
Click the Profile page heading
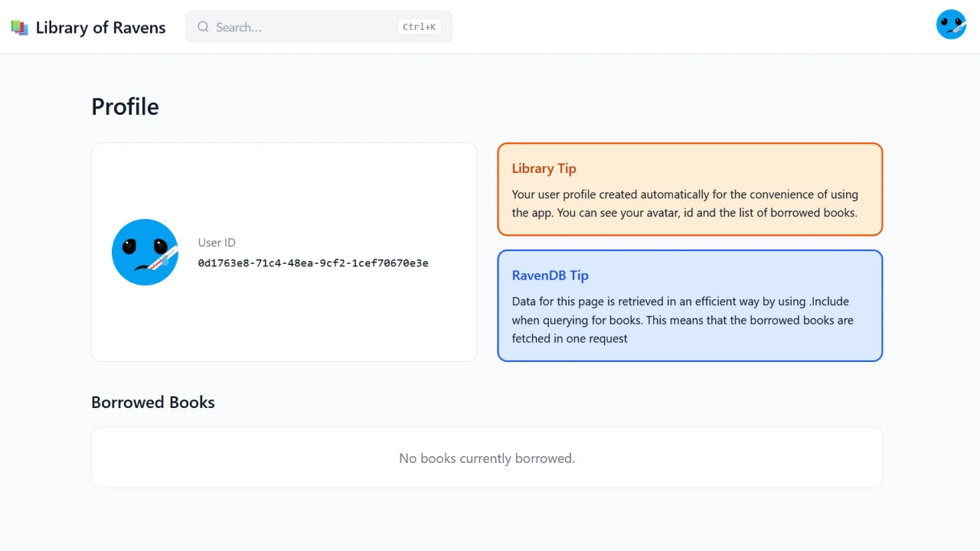click(125, 106)
